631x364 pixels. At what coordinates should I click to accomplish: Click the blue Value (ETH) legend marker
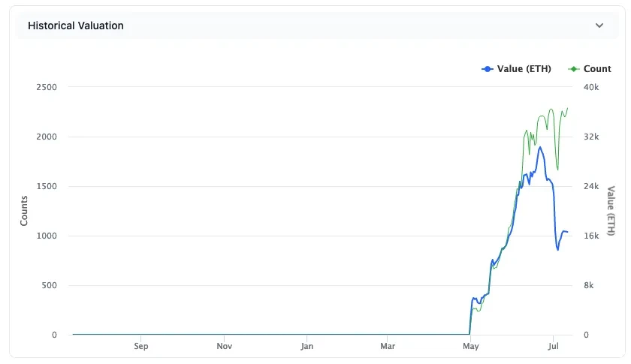[488, 69]
